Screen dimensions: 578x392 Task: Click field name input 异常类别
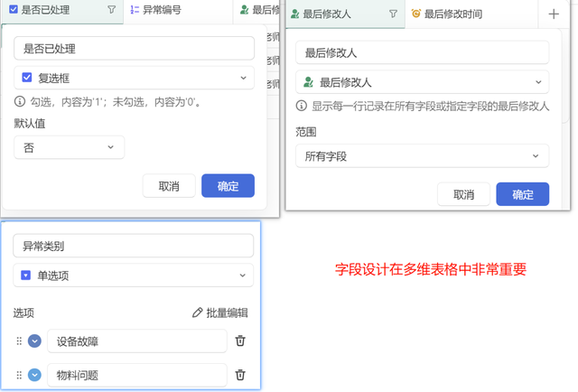point(134,246)
